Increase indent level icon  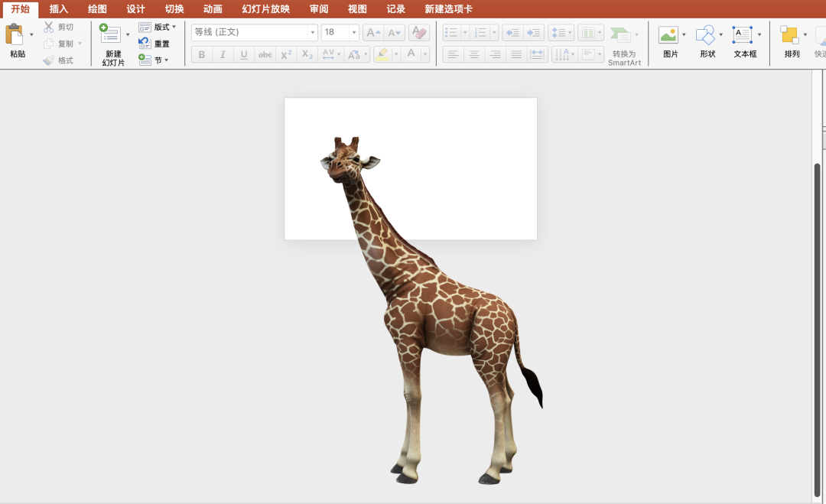tap(534, 33)
